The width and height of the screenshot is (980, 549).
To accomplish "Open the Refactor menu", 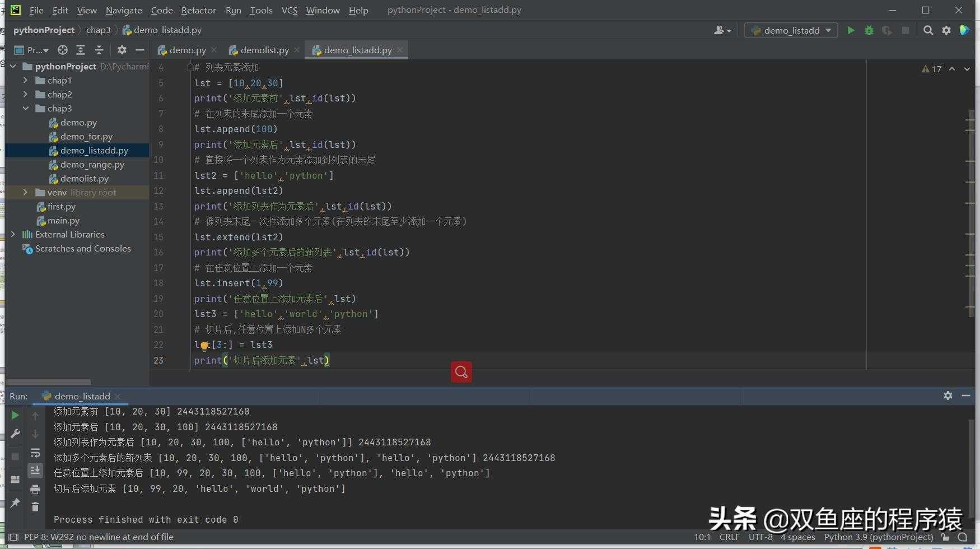I will coord(198,10).
